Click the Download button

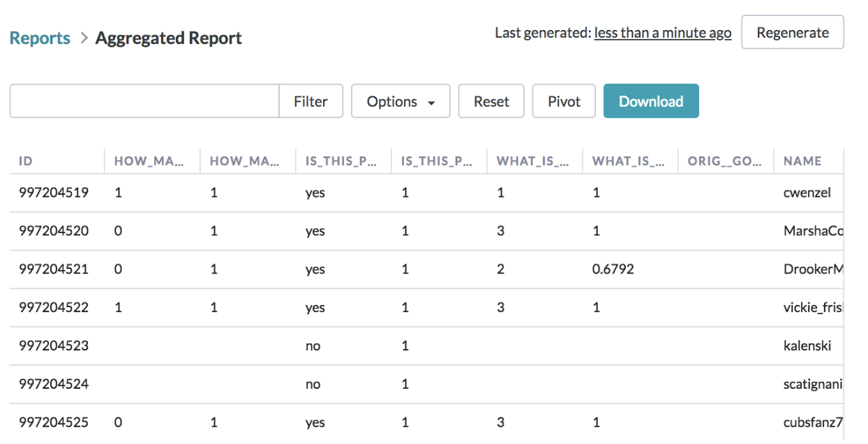click(x=651, y=101)
